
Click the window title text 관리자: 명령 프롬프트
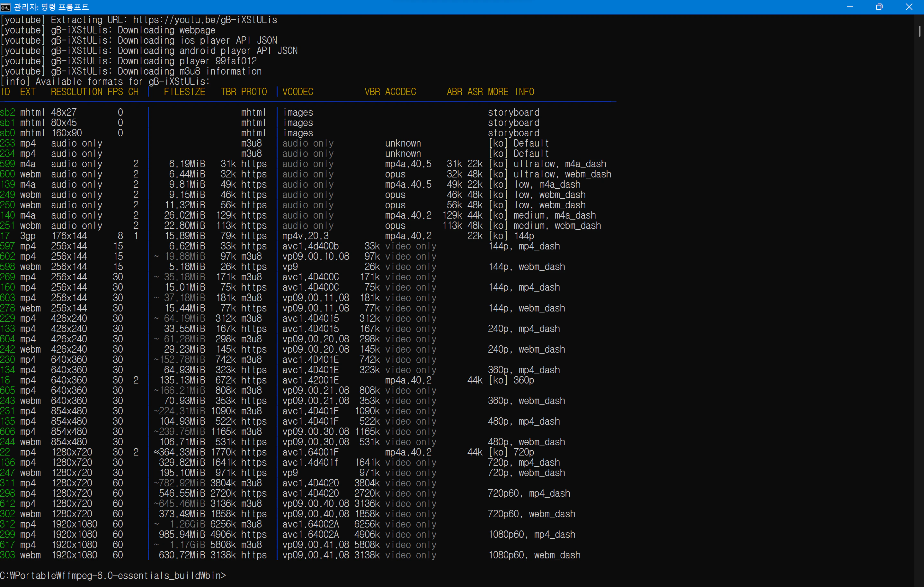click(51, 7)
